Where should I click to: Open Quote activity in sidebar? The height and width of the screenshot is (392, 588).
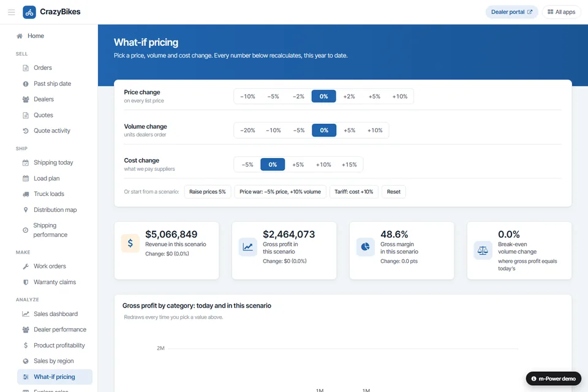55,131
